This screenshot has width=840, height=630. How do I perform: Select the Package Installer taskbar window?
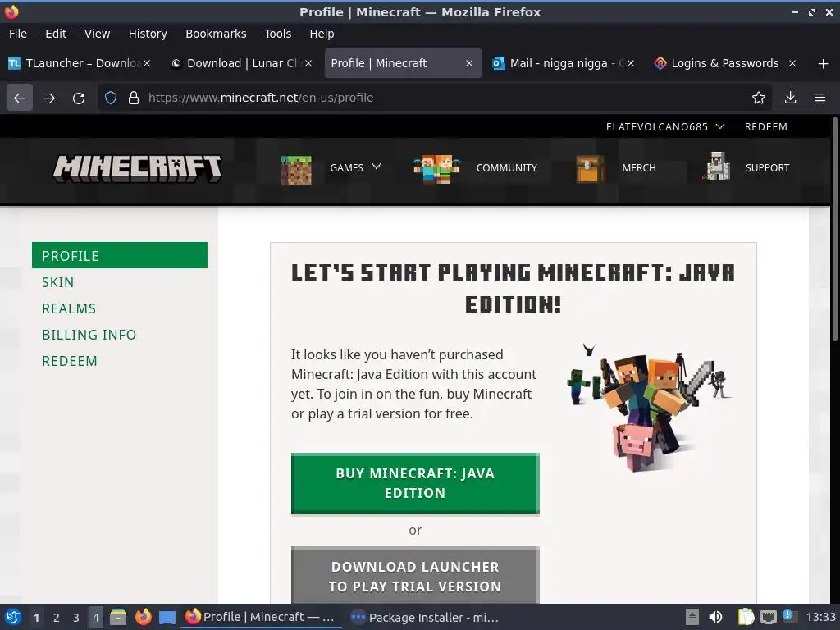click(424, 617)
